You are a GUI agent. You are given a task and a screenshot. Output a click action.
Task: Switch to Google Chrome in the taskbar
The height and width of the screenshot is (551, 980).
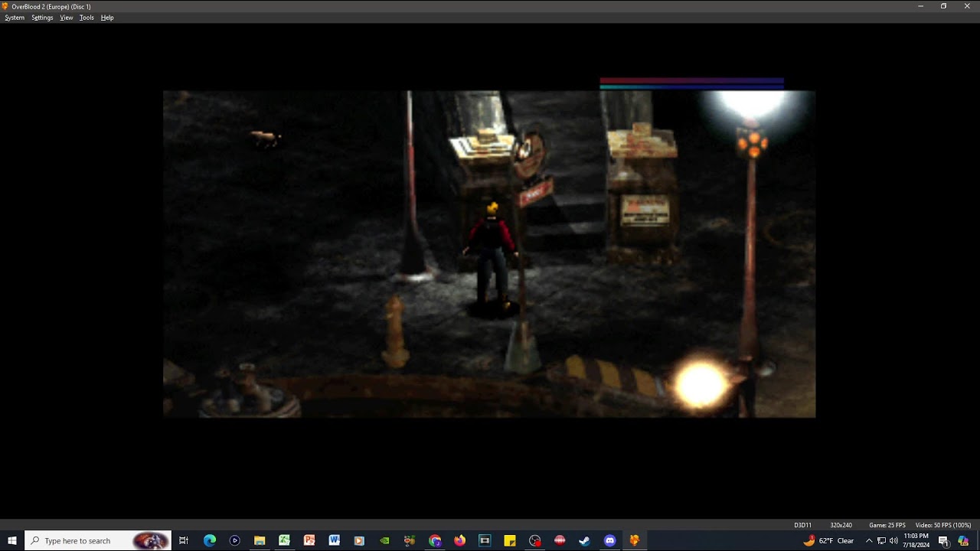point(435,540)
